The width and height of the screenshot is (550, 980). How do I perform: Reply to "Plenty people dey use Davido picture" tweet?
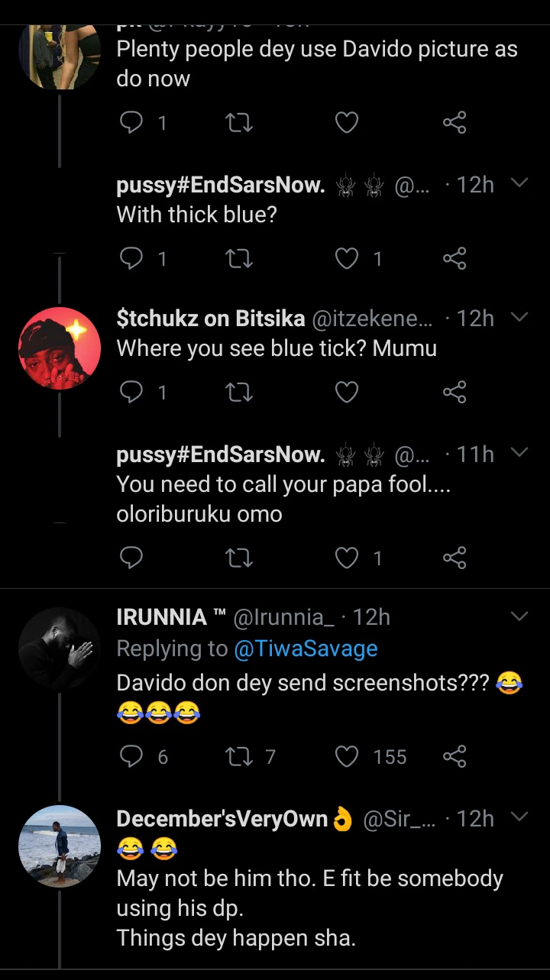[132, 122]
